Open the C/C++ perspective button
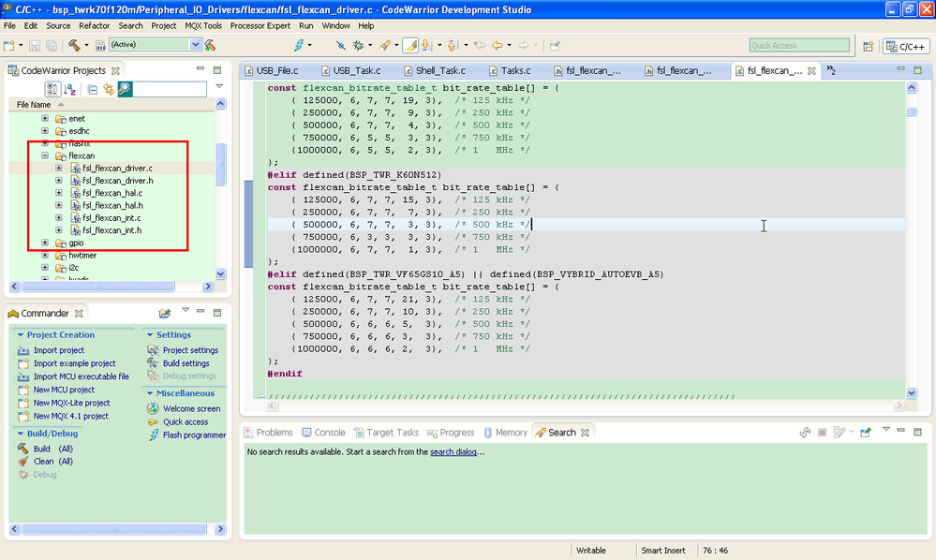936x560 pixels. click(905, 46)
